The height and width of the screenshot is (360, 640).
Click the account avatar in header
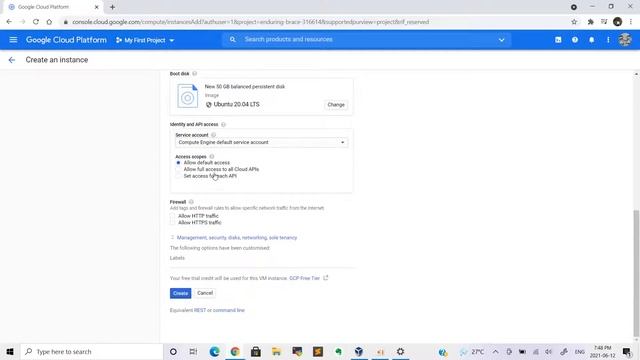(x=625, y=40)
